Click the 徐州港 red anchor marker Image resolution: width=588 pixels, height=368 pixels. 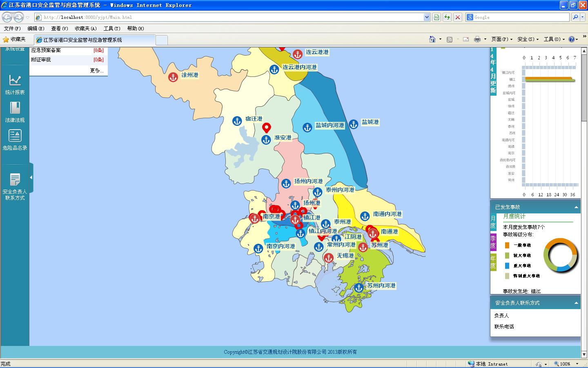[x=173, y=77]
